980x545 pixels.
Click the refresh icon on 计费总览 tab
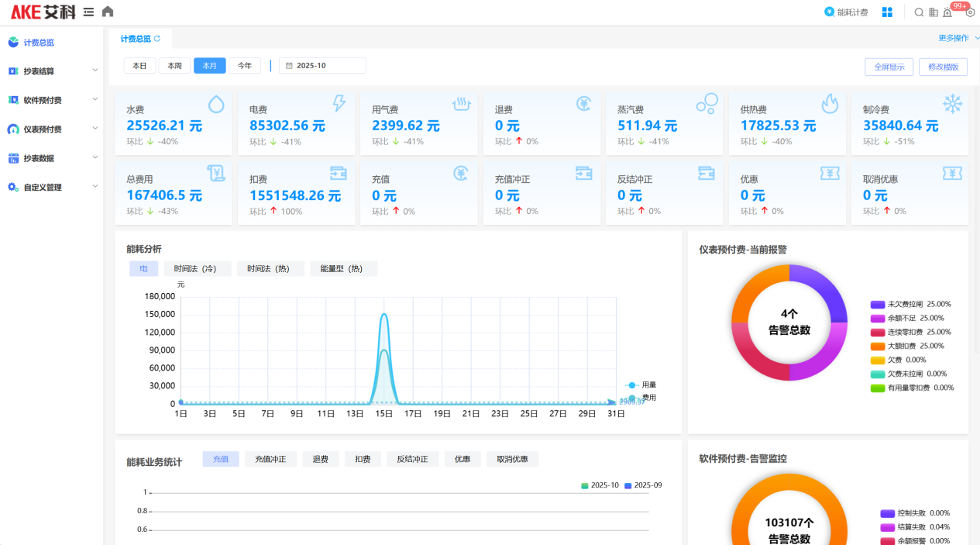(157, 39)
